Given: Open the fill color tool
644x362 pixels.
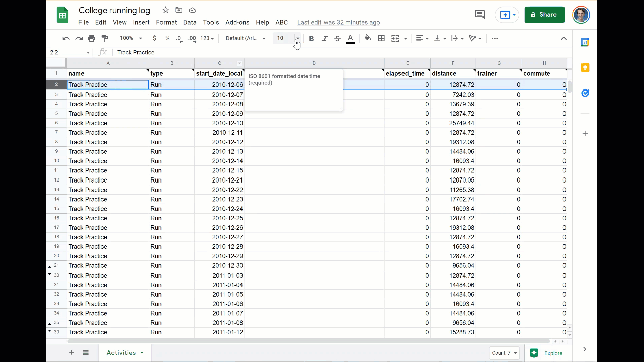Looking at the screenshot, I should coord(367,38).
